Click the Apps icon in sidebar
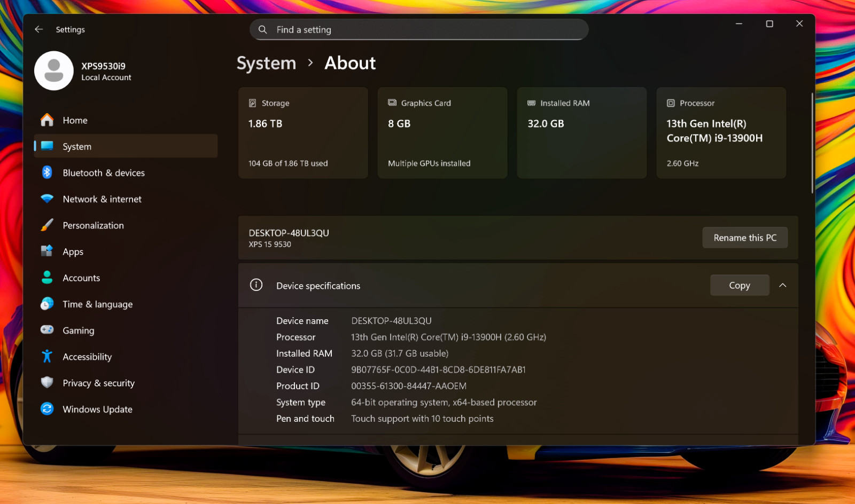 tap(47, 251)
